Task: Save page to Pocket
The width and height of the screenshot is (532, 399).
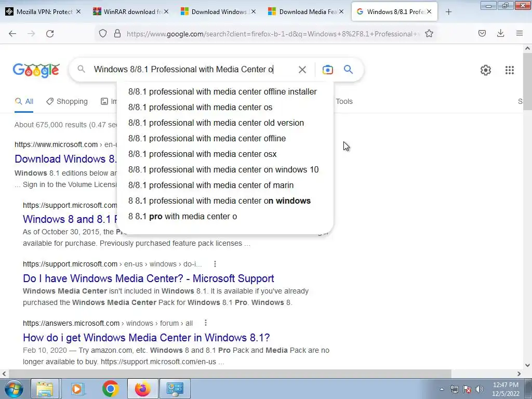Action: coord(482,33)
